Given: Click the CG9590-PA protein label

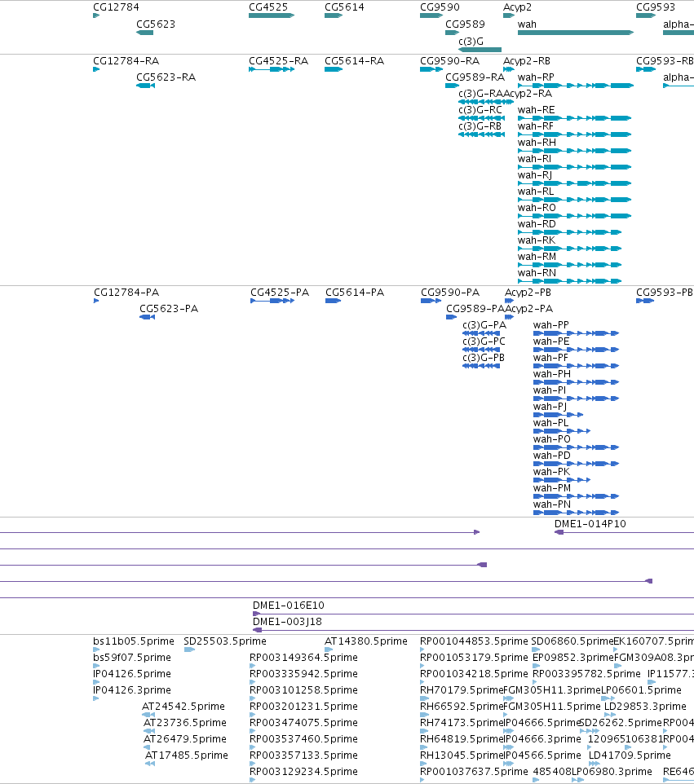Looking at the screenshot, I should [x=450, y=292].
